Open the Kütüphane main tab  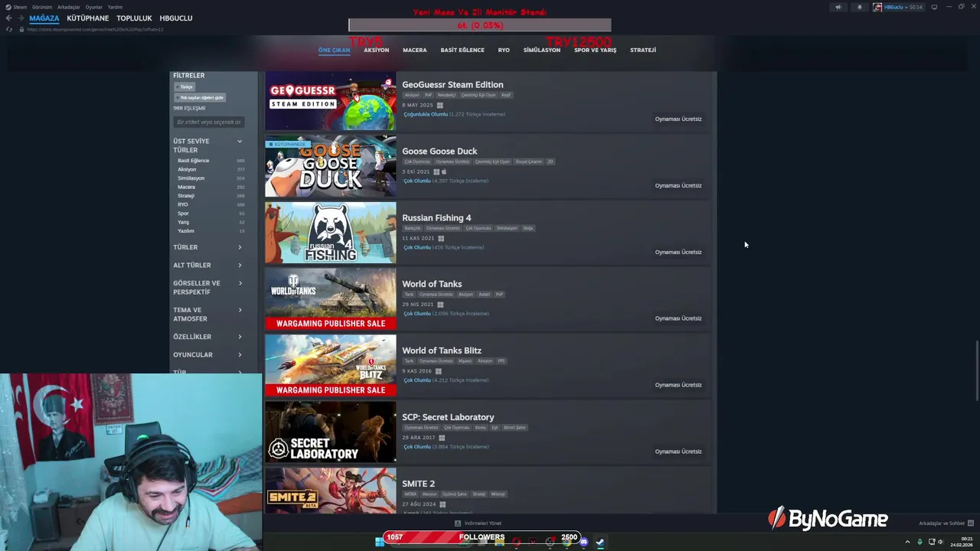click(88, 18)
